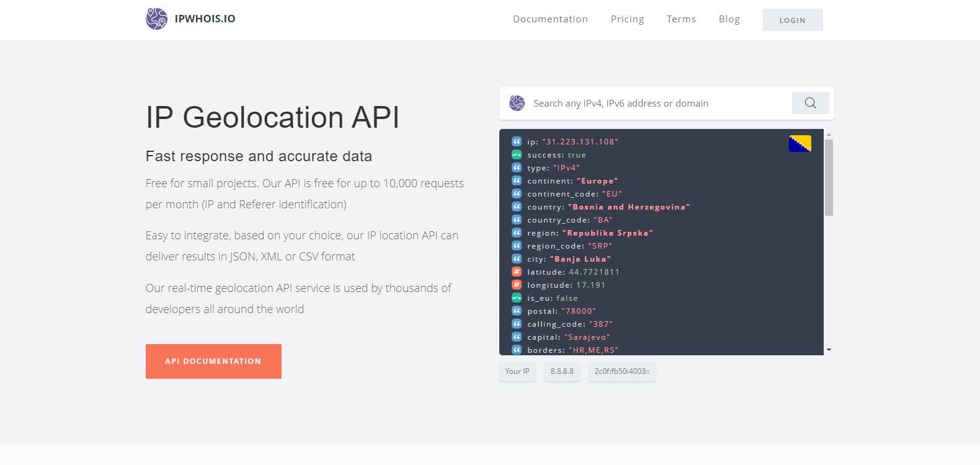980x465 pixels.
Task: Select the calling_code value "387"
Action: tap(601, 324)
